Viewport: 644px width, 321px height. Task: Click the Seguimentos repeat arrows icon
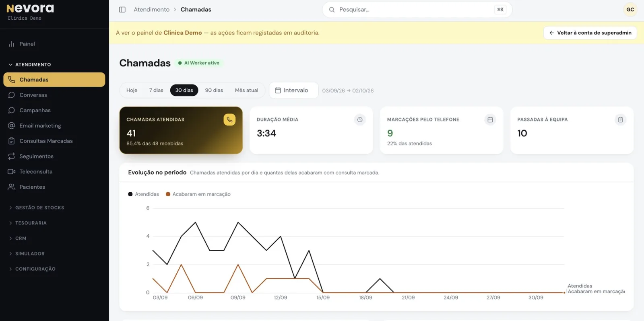point(12,156)
